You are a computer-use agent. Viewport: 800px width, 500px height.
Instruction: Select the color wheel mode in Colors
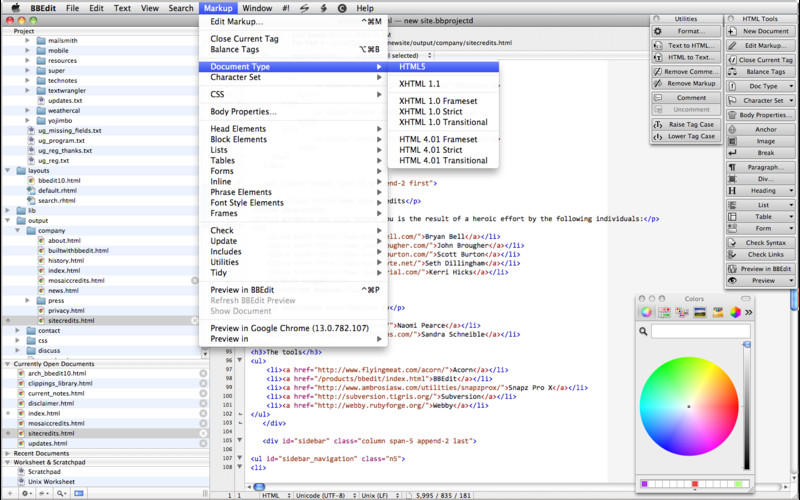click(x=646, y=312)
